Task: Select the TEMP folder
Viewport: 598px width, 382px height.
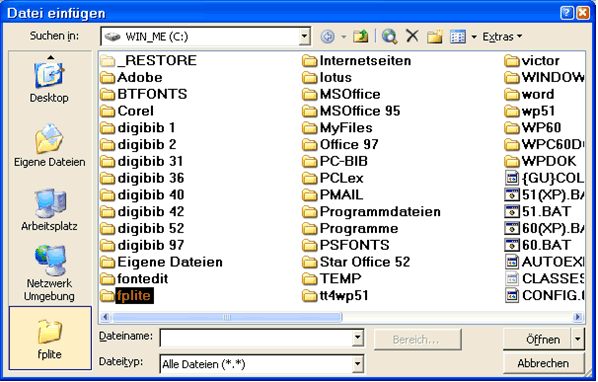Action: pos(331,278)
